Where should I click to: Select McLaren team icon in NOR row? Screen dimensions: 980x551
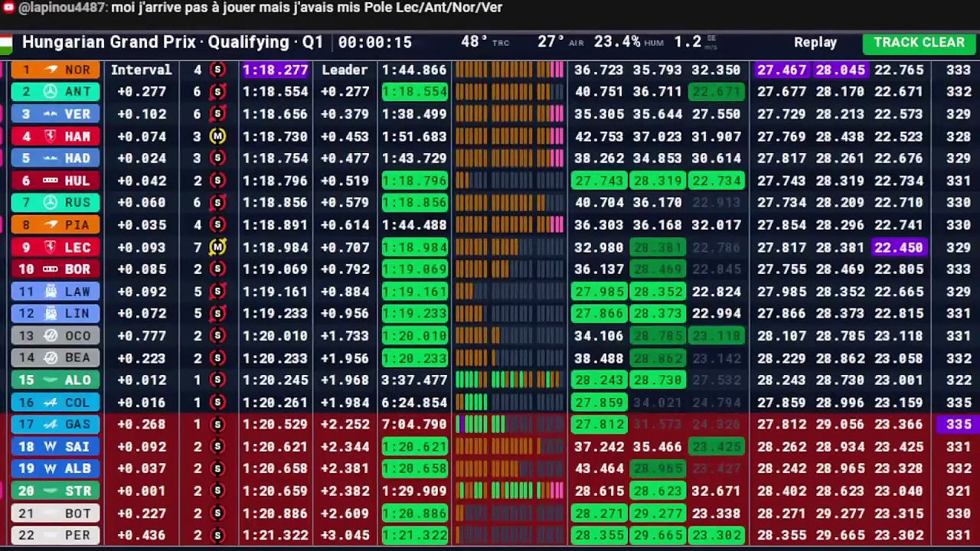[51, 70]
